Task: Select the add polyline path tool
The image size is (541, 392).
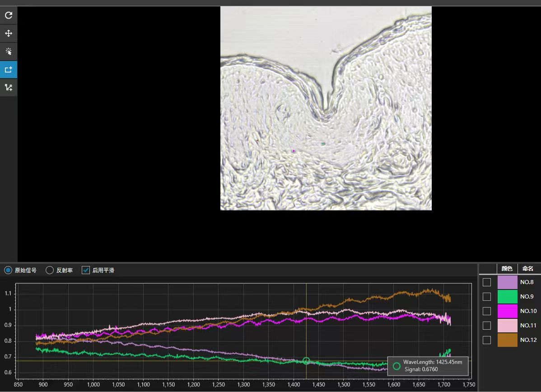Action: point(9,88)
